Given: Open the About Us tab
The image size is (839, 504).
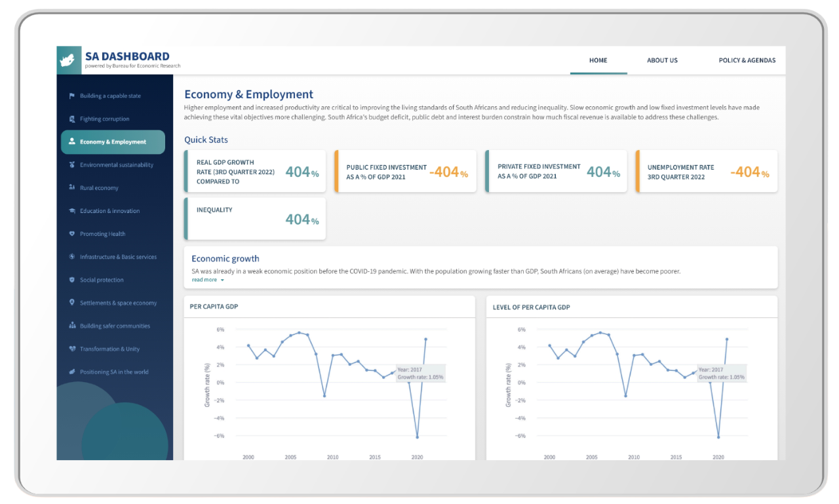Looking at the screenshot, I should (662, 60).
